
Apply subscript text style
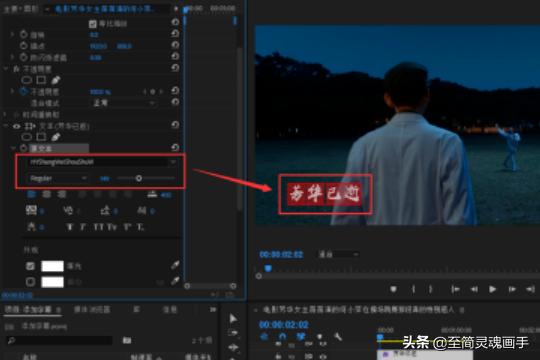point(140,227)
